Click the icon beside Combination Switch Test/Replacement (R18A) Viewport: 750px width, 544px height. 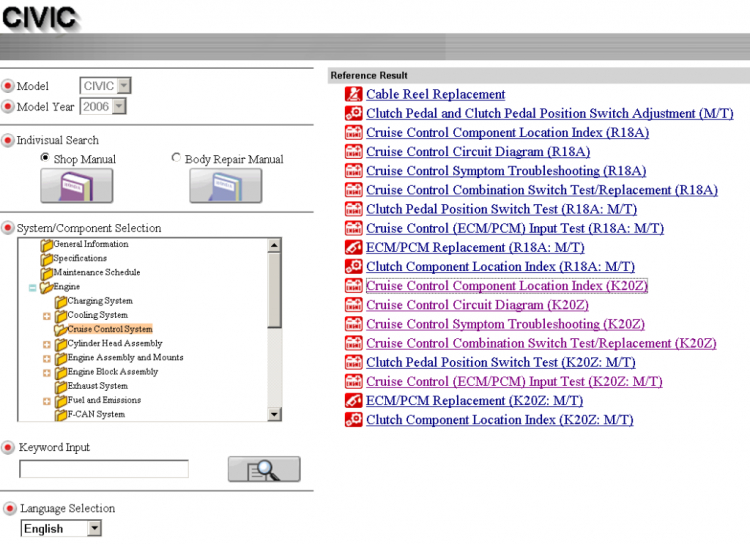(x=353, y=189)
